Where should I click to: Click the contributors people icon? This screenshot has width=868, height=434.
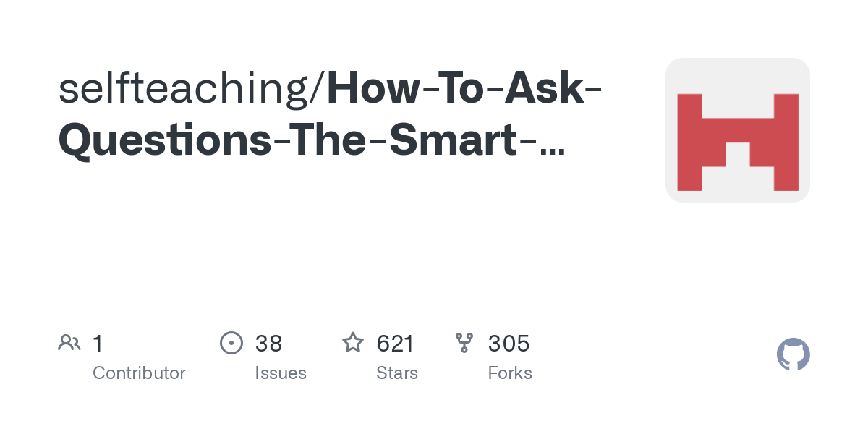69,343
